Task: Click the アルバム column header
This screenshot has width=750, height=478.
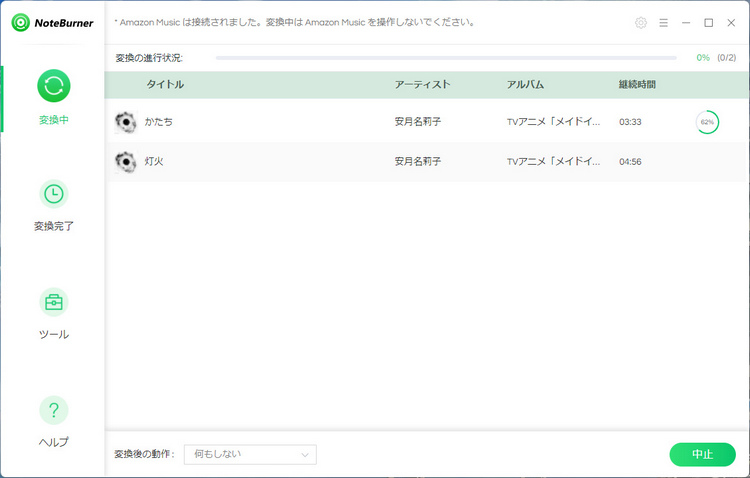Action: (x=525, y=84)
